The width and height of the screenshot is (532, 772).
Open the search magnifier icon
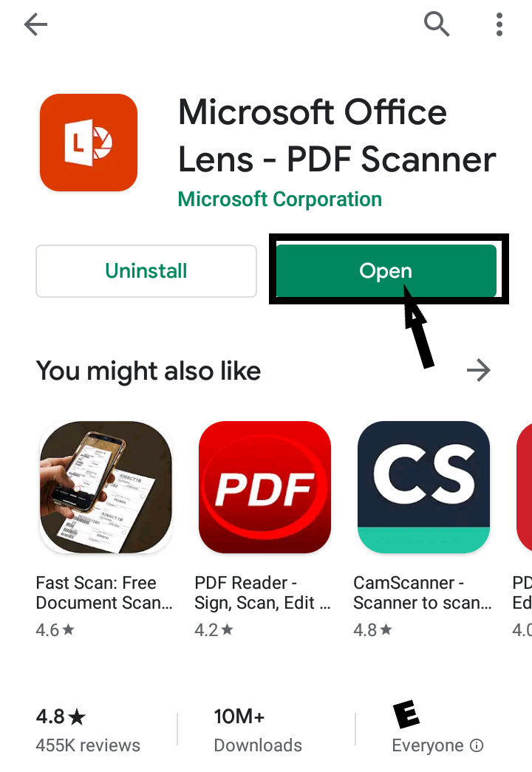(x=437, y=24)
